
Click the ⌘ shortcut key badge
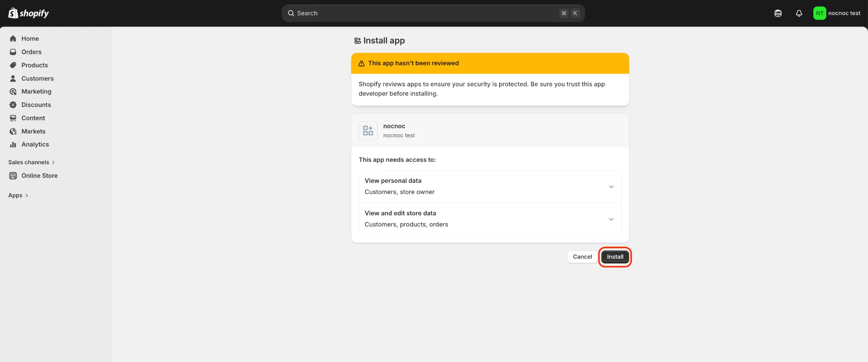564,13
